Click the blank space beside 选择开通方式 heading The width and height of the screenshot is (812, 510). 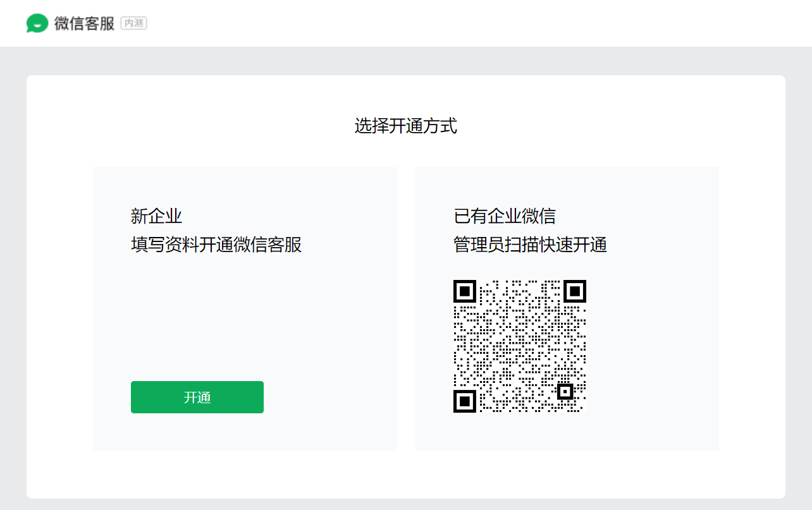[601, 126]
